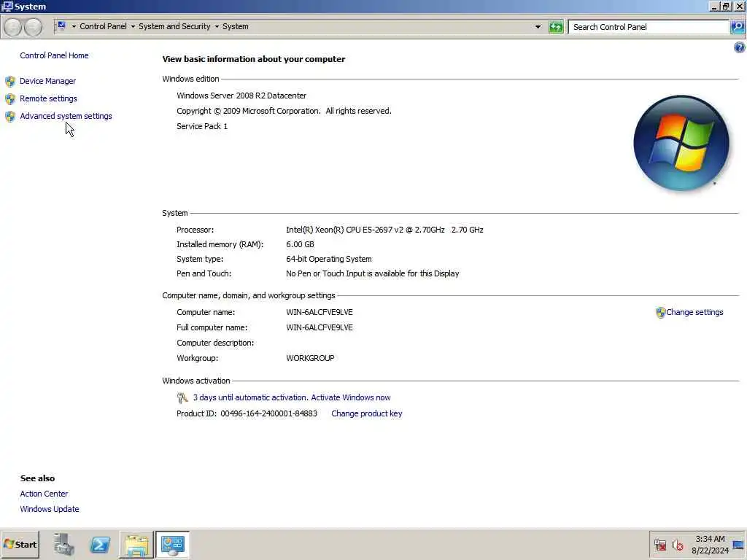Screen dimensions: 747x560
Task: Click the search magnifier icon
Action: [x=737, y=27]
